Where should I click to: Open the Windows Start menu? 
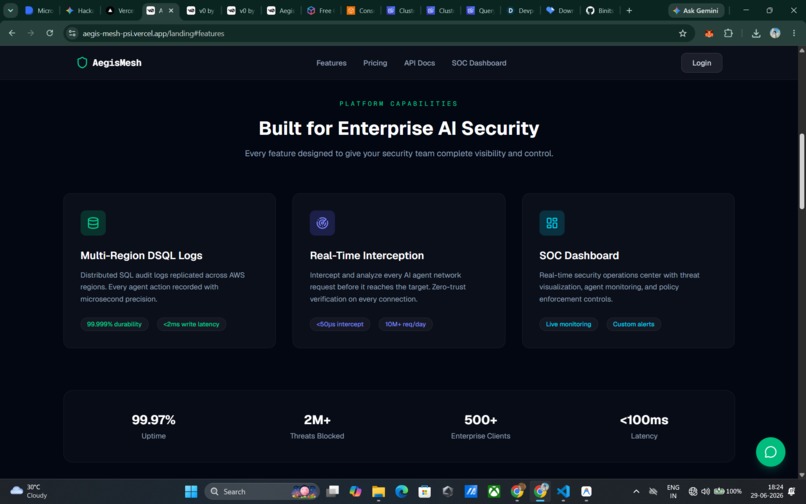click(x=191, y=492)
